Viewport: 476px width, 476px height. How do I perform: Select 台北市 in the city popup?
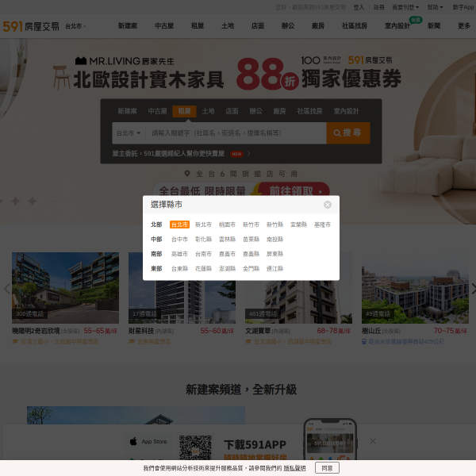179,225
